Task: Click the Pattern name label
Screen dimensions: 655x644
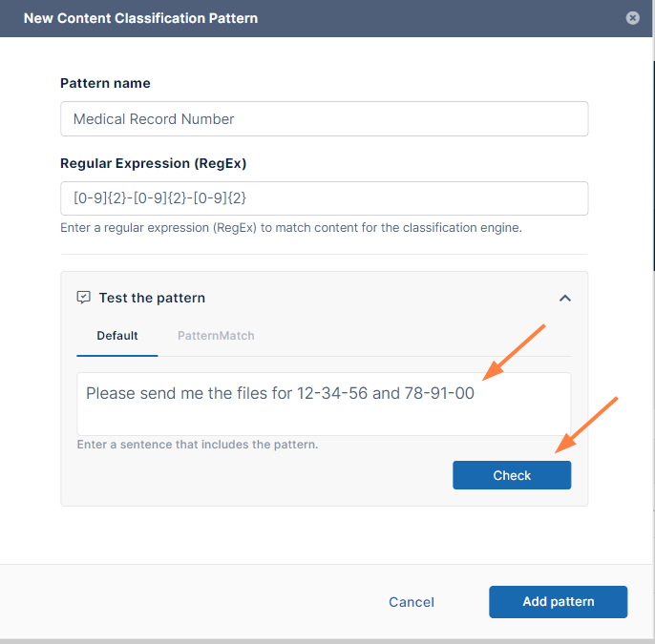Action: click(105, 83)
